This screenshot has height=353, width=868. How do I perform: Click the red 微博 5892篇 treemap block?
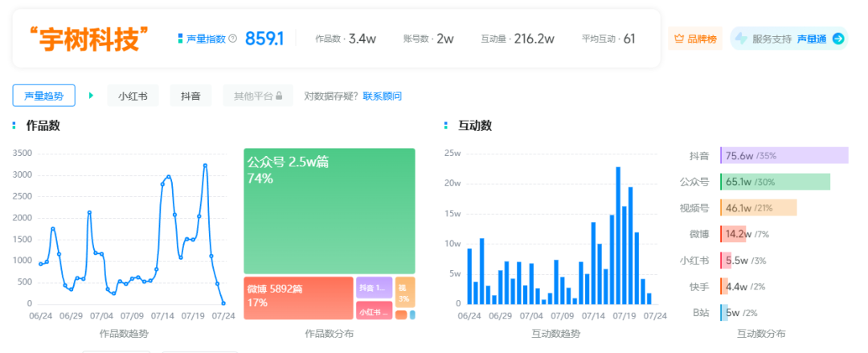click(x=298, y=298)
